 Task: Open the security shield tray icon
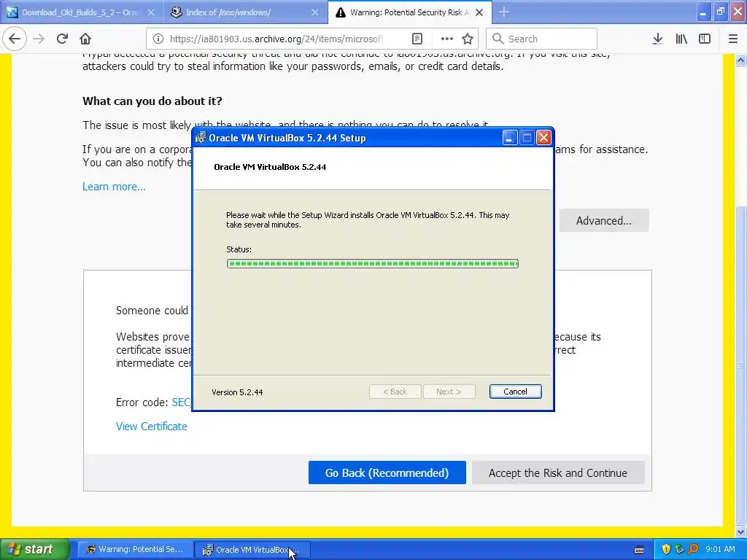pos(666,550)
